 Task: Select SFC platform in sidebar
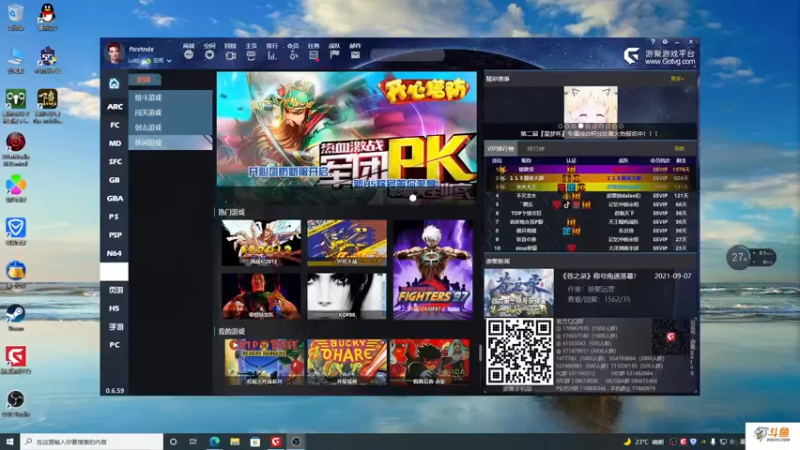[x=115, y=162]
